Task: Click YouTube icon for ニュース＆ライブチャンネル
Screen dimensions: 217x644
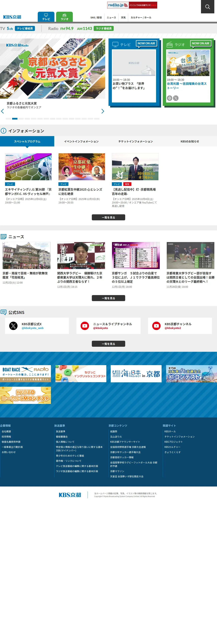Action: (x=85, y=326)
